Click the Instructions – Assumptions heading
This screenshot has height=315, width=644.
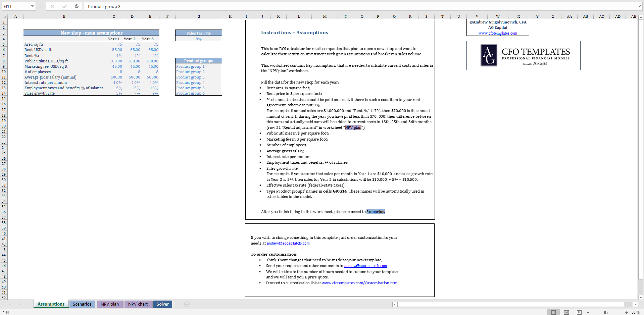click(295, 33)
